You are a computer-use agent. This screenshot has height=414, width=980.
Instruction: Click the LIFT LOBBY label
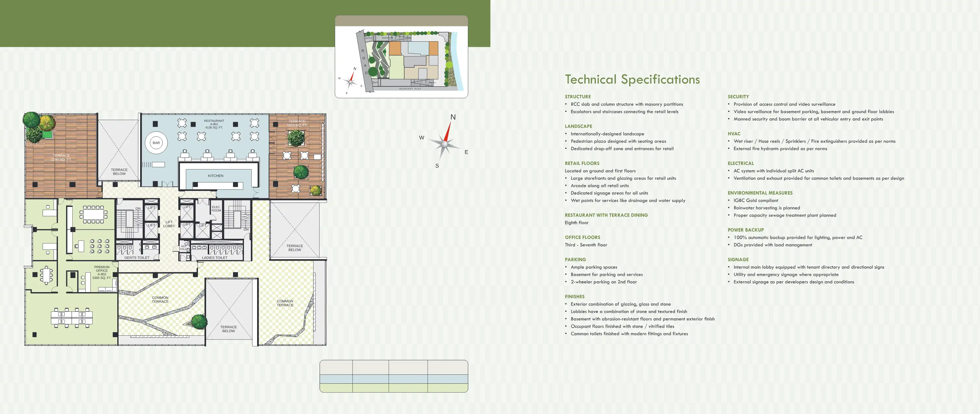click(x=169, y=224)
